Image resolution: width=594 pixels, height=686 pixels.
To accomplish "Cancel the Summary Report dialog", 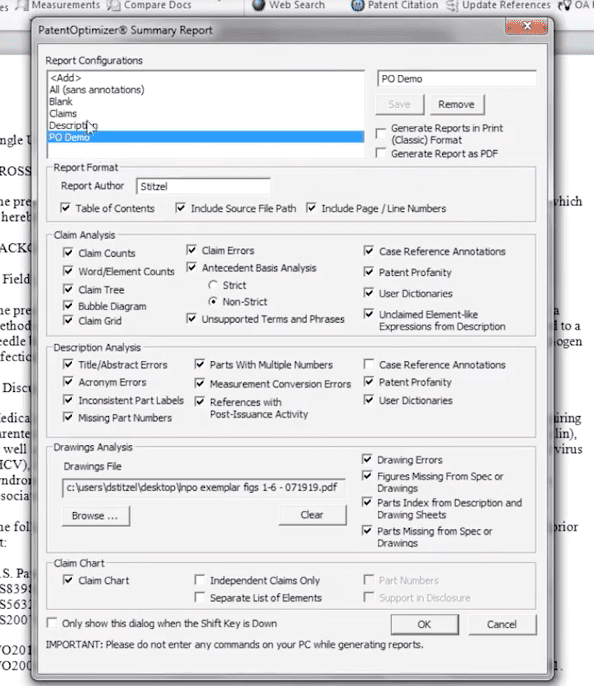I will click(502, 624).
